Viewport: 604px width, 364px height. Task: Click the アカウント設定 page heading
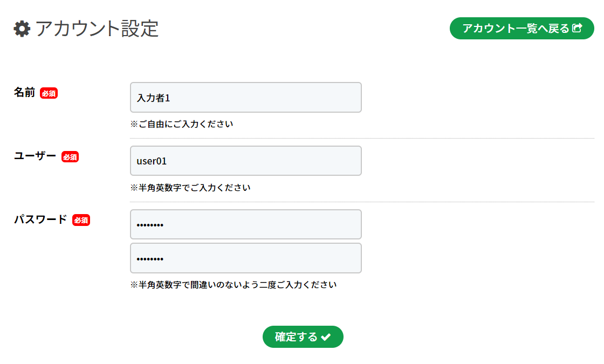pos(97,29)
